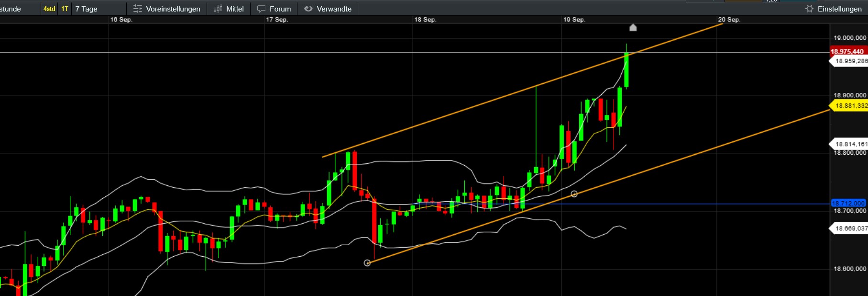Click the 18.600,000 price axis label
The image size is (868, 296).
click(x=850, y=269)
